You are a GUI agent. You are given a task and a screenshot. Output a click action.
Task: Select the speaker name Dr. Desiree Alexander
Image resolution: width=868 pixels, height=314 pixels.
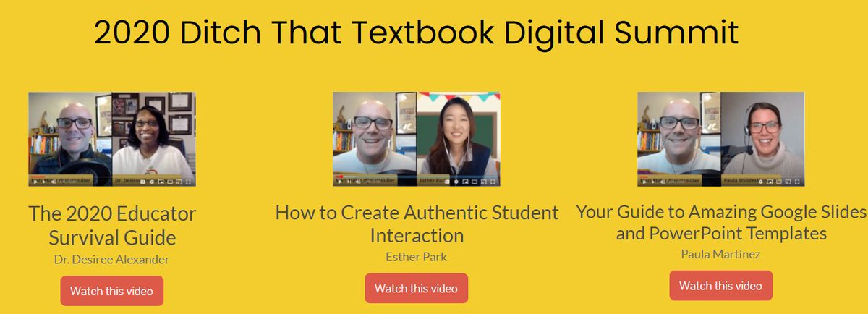coord(112,258)
